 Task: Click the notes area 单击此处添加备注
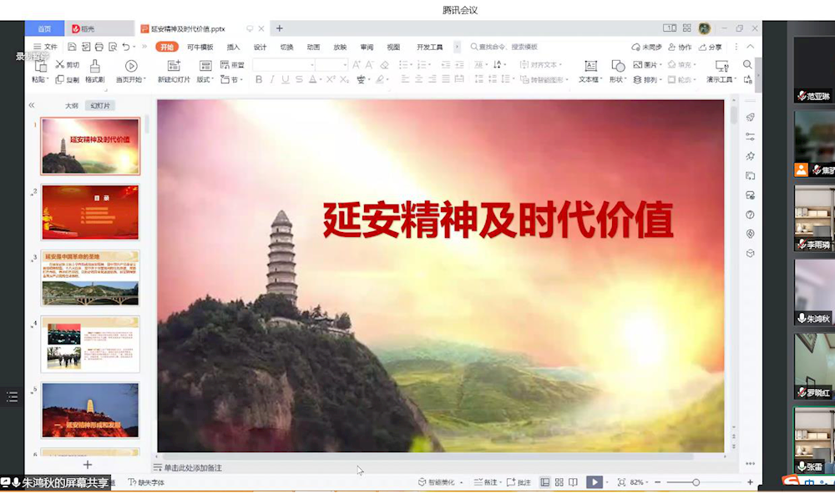pos(193,468)
